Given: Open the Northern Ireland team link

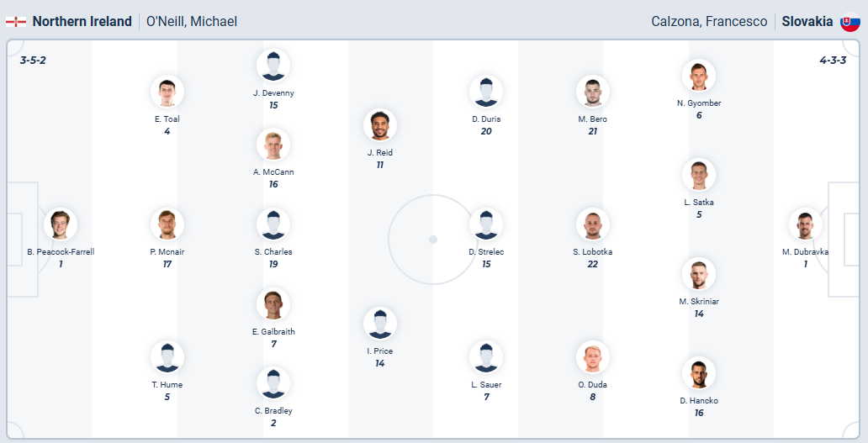Looking at the screenshot, I should [82, 21].
